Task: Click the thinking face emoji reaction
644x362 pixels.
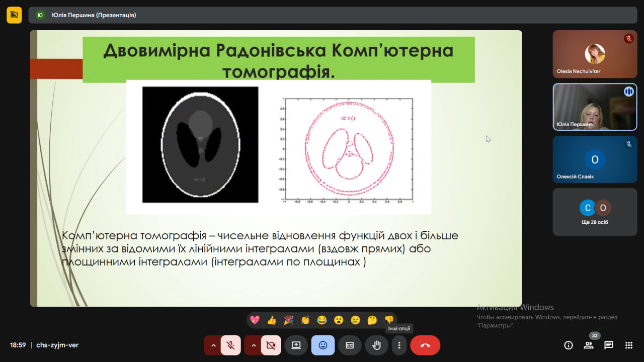Action: tap(372, 320)
